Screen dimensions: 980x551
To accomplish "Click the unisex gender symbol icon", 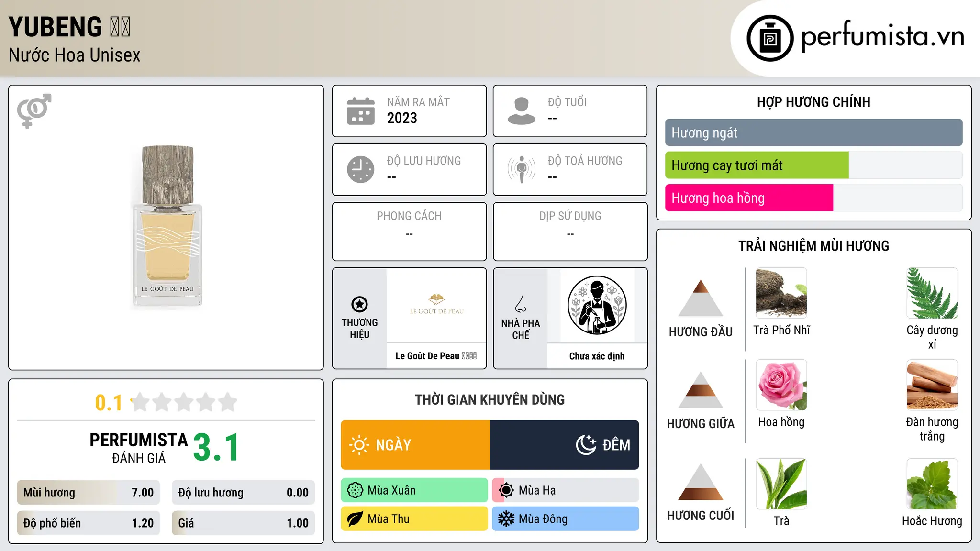I will tap(34, 110).
